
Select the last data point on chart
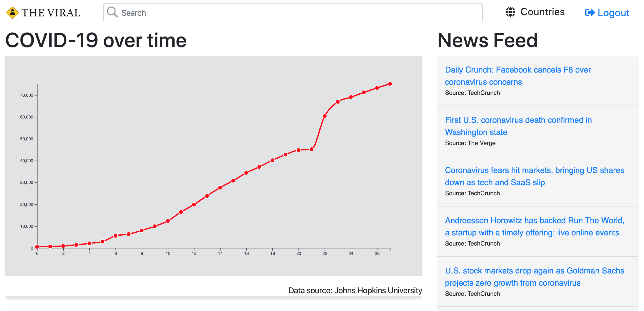[x=390, y=84]
